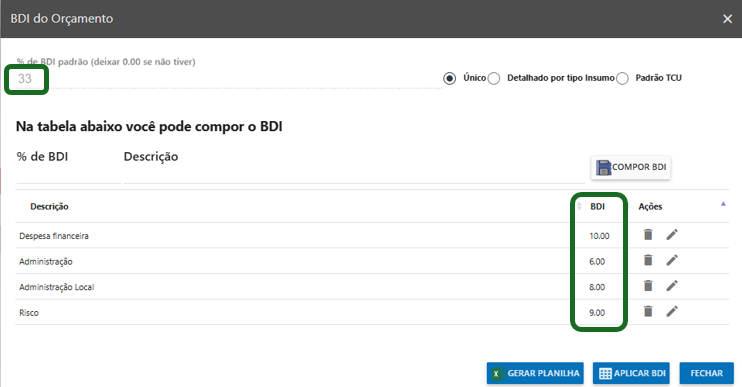742x387 pixels.
Task: Click the COMPOR BDI button
Action: 631,167
